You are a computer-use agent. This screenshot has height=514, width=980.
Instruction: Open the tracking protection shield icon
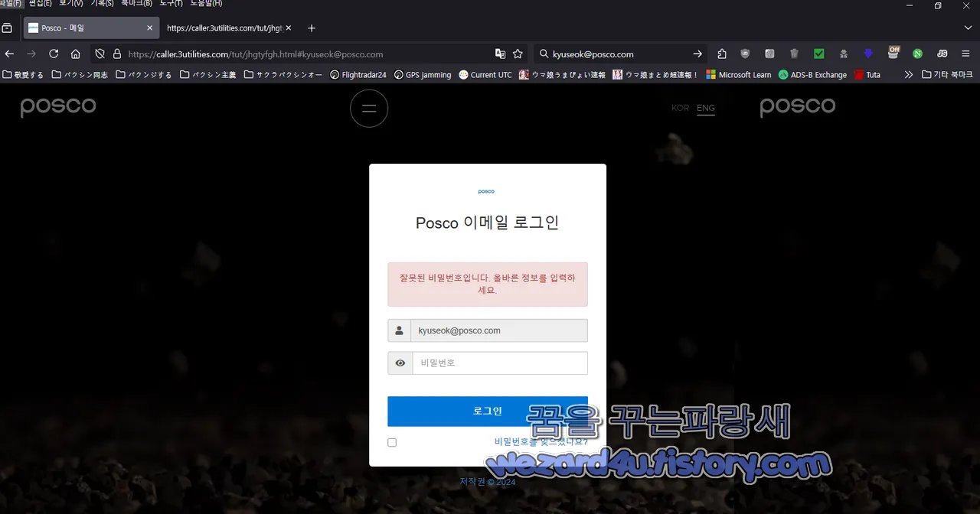(x=100, y=54)
